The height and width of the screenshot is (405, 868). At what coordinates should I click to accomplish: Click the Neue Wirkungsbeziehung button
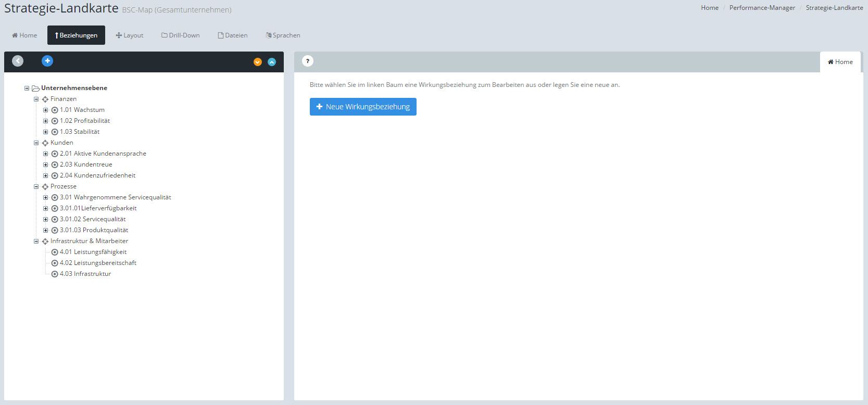(x=363, y=107)
